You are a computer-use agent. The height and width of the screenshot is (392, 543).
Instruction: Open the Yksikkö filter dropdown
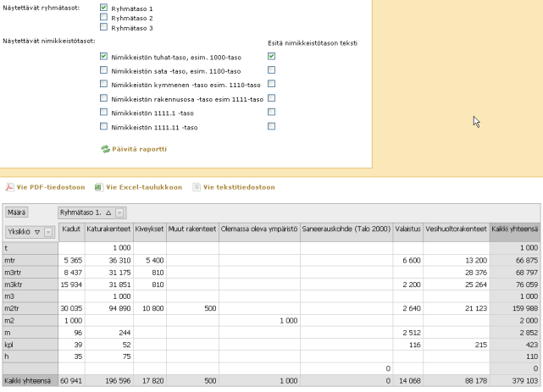point(48,231)
